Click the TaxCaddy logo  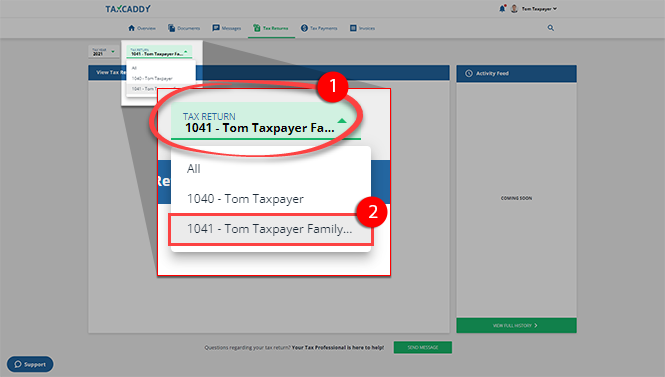coord(128,8)
